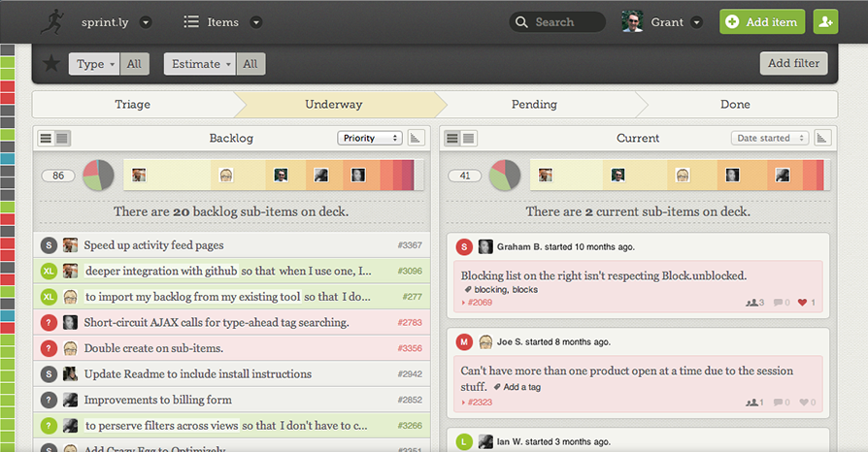Click item number #2852

(x=410, y=400)
